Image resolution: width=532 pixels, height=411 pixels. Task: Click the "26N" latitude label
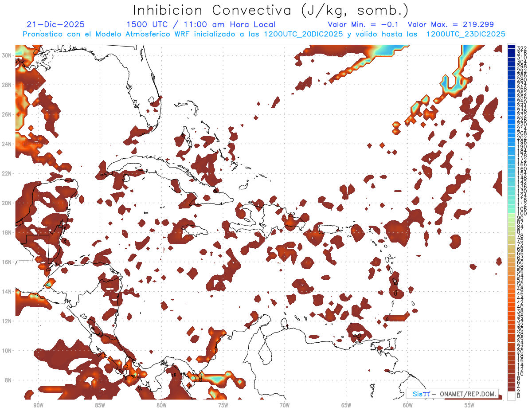pyautogui.click(x=7, y=114)
